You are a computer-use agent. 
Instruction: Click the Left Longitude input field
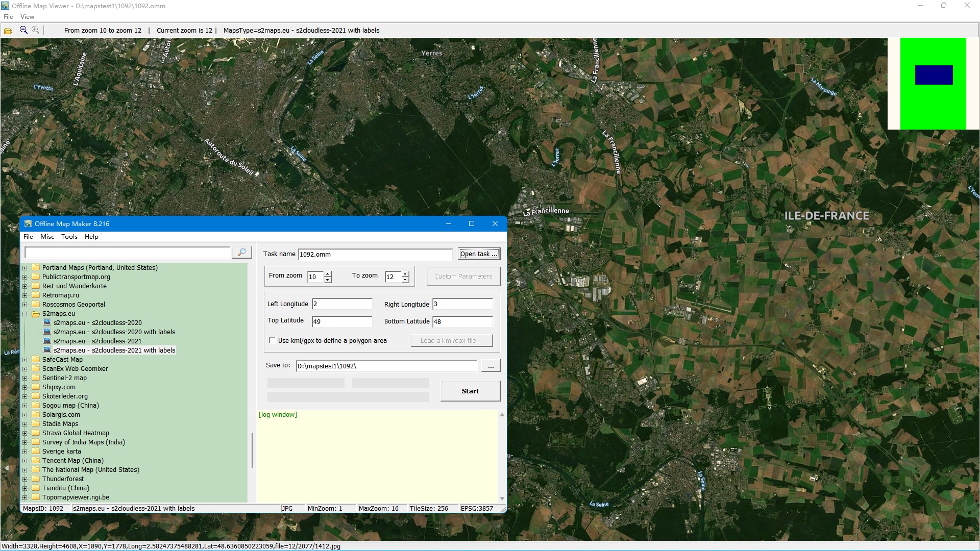click(342, 304)
